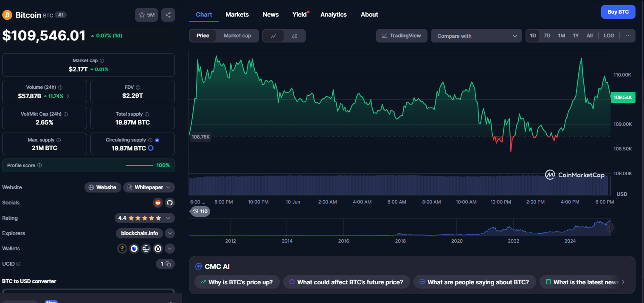Add Bitcoin to watchlist via star button
The height and width of the screenshot is (303, 644).
(146, 15)
